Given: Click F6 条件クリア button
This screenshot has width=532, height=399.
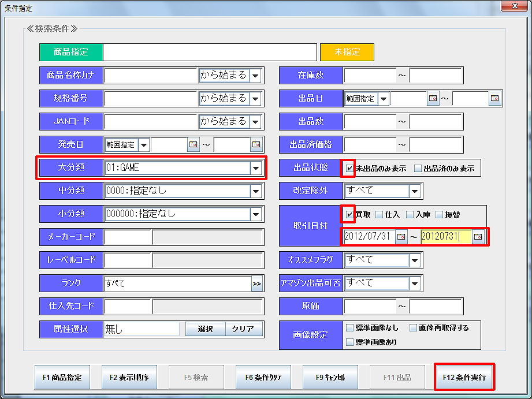Looking at the screenshot, I should (263, 378).
